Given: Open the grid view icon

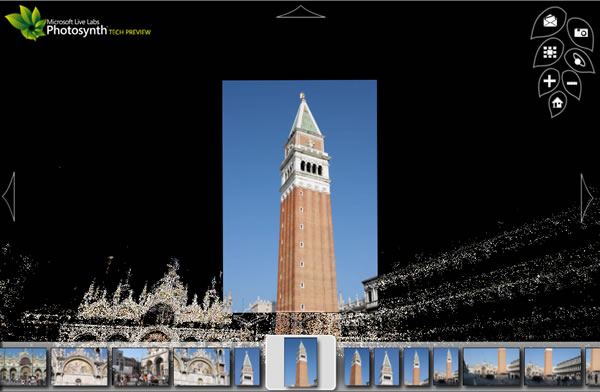Looking at the screenshot, I should pos(549,52).
